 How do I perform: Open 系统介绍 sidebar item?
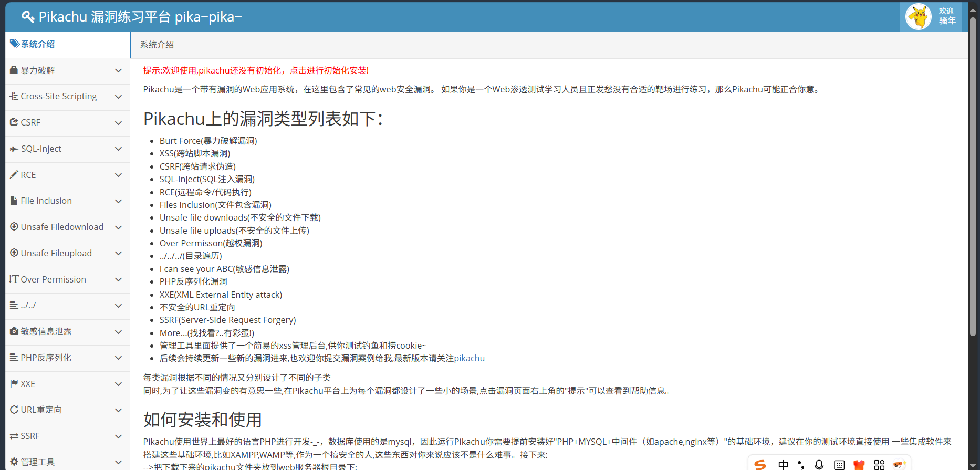(x=67, y=44)
